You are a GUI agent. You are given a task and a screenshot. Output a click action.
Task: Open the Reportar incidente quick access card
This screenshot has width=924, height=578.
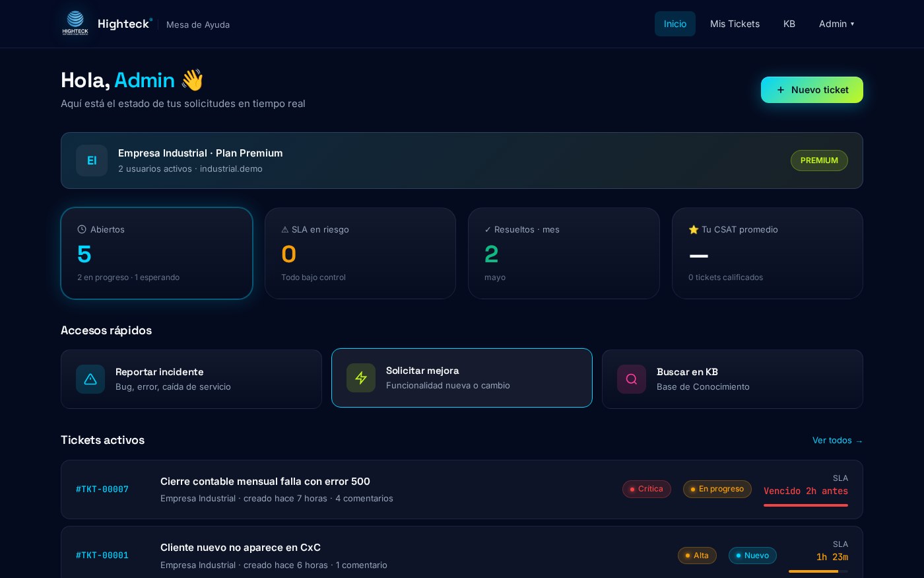(x=191, y=379)
